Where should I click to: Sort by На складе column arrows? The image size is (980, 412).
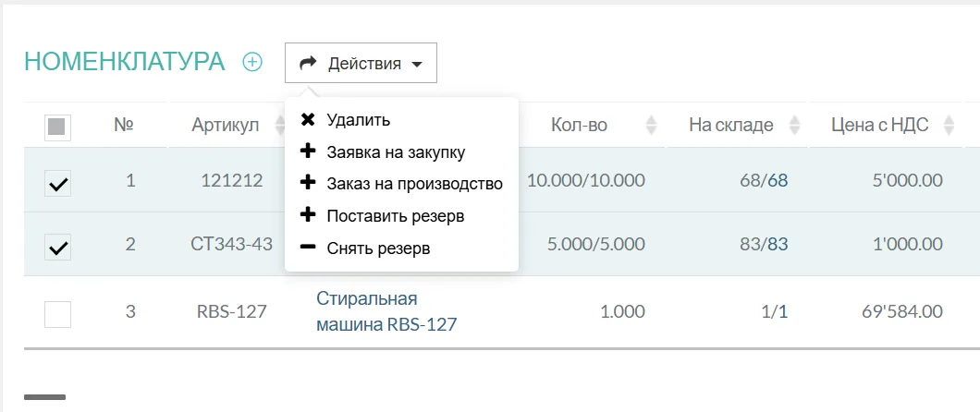pos(794,125)
